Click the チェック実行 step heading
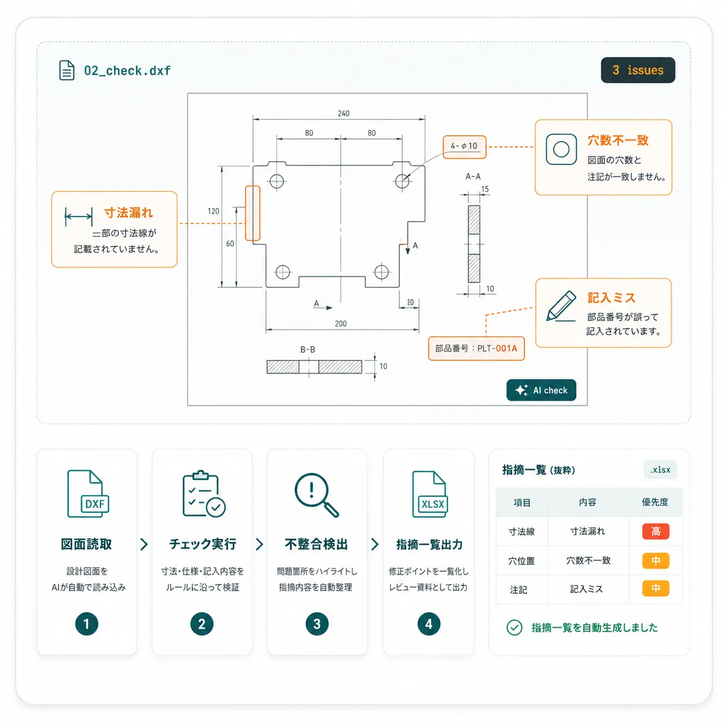The image size is (728, 728). (x=203, y=544)
